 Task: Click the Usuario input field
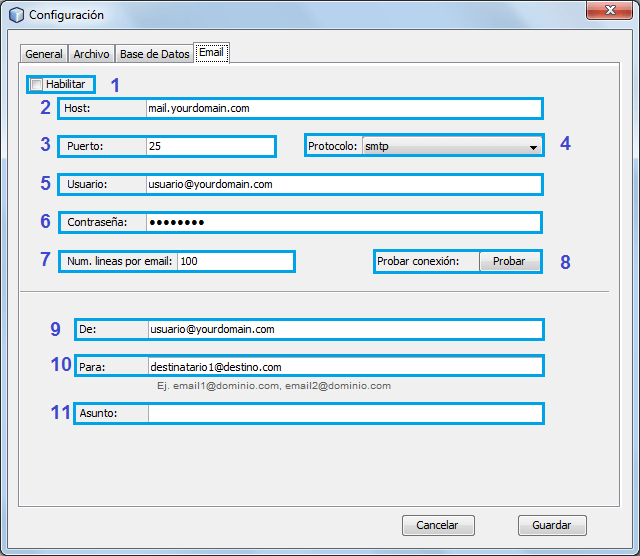coord(343,184)
